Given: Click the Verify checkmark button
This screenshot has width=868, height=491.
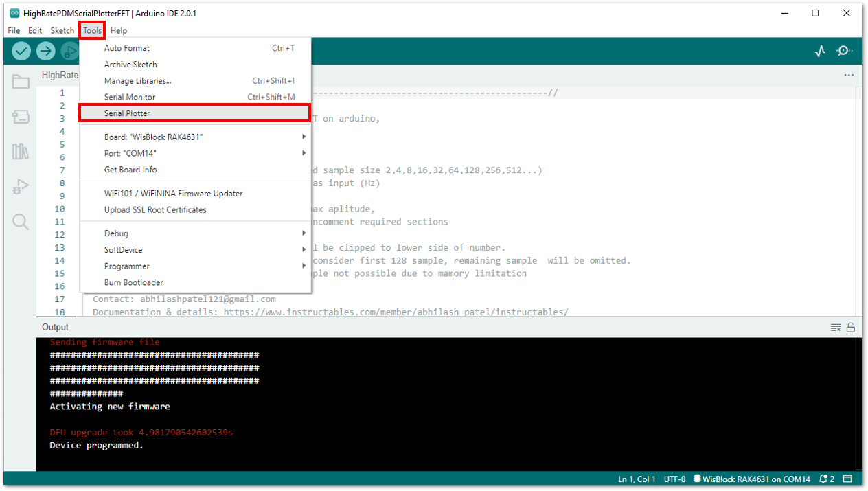Looking at the screenshot, I should (21, 51).
